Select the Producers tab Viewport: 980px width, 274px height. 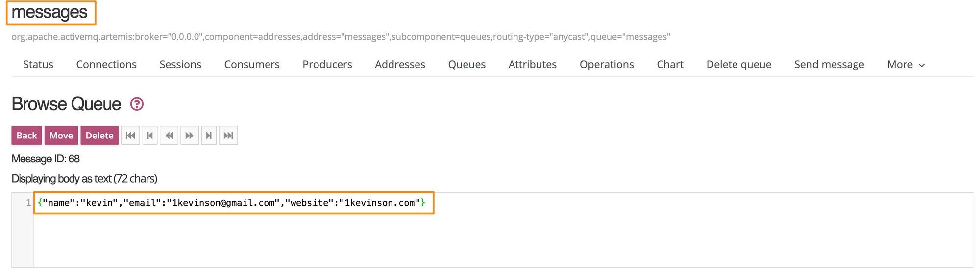[x=327, y=65]
